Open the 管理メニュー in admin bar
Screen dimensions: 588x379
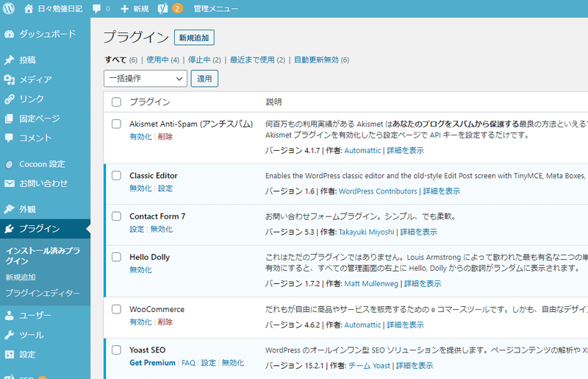(x=215, y=9)
